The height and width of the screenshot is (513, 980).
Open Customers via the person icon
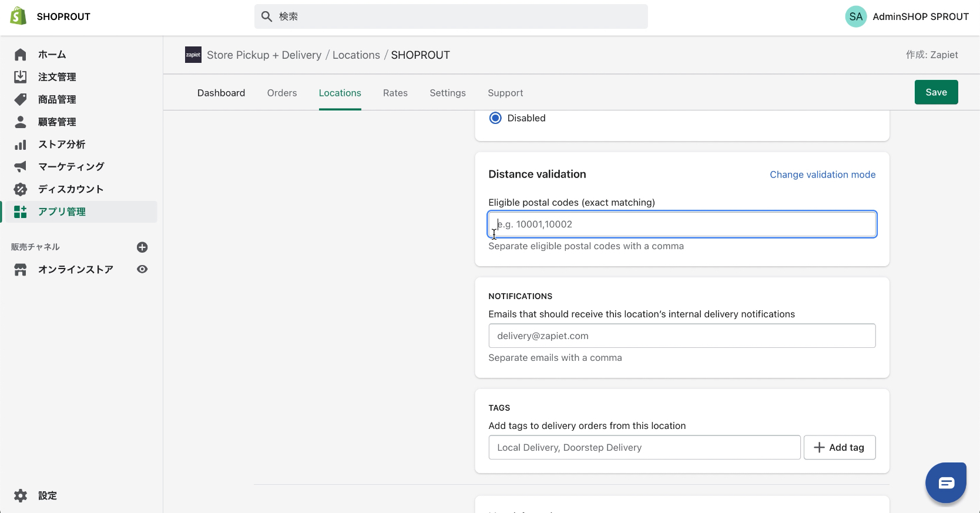(21, 122)
